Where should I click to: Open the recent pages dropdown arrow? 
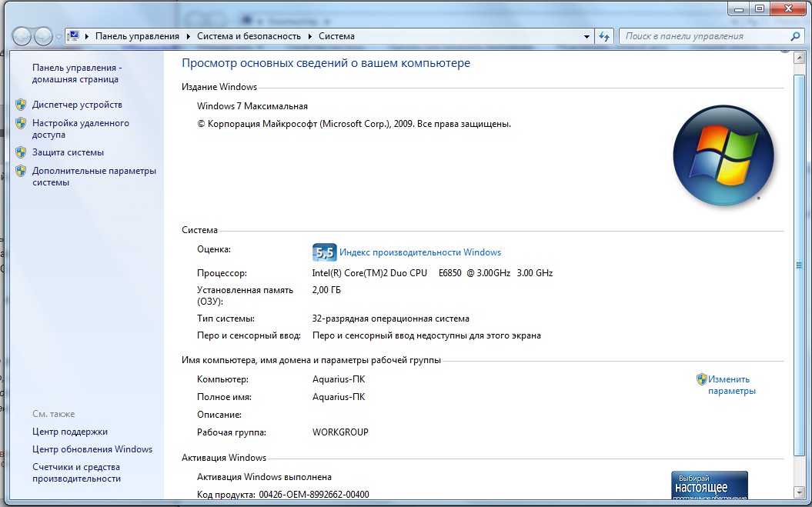tap(58, 37)
